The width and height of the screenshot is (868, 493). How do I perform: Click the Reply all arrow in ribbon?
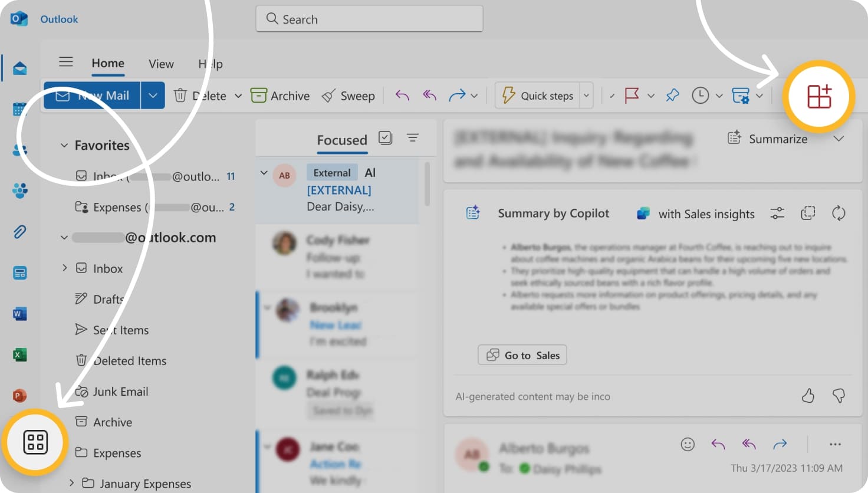click(430, 96)
